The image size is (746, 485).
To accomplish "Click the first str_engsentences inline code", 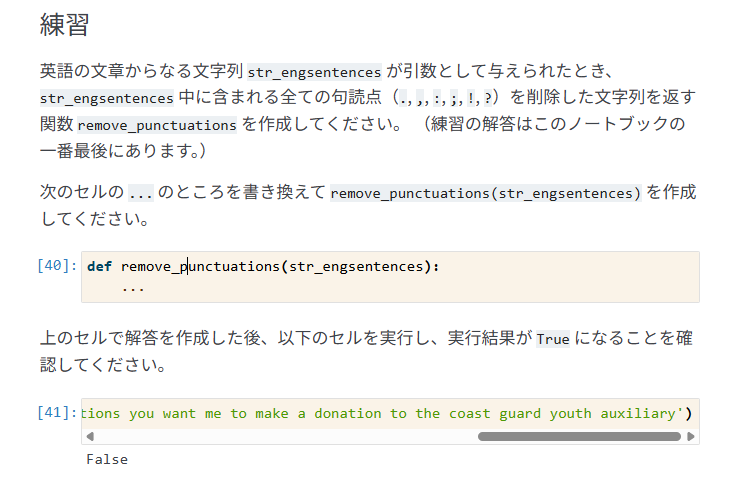I will [314, 72].
